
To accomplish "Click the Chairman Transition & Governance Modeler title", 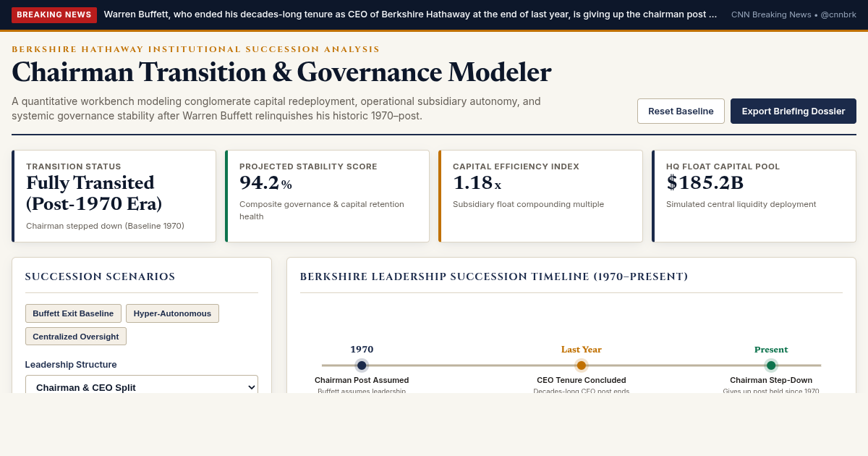I will pos(281,72).
